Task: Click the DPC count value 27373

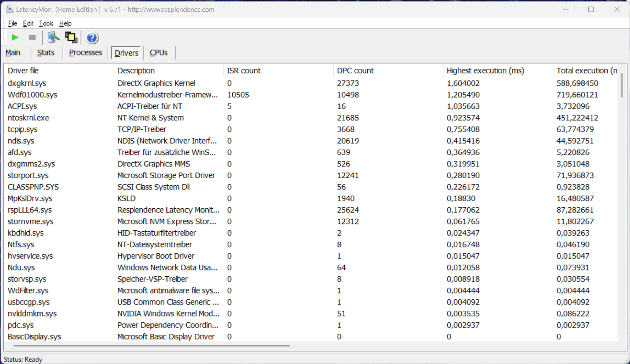Action: [348, 83]
